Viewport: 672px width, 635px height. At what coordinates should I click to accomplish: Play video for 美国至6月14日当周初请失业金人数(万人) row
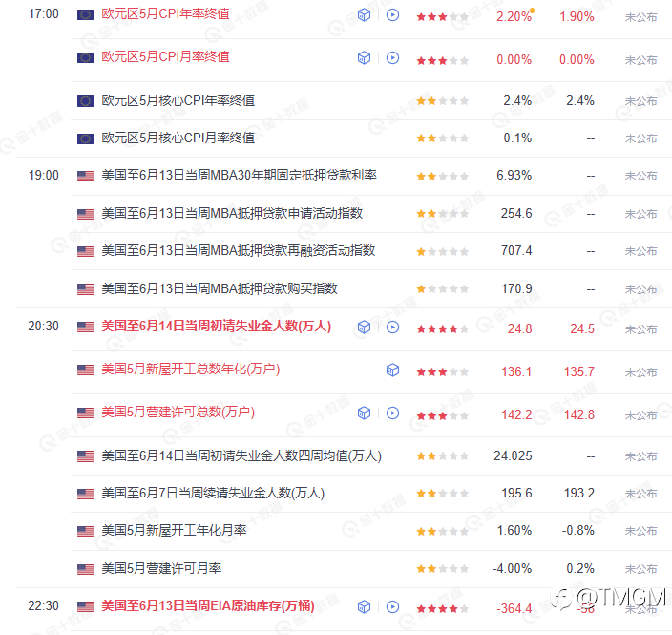pos(392,328)
